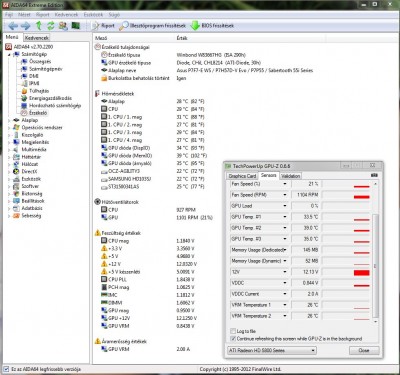This screenshot has width=400, height=375.
Task: Click the forward arrow toolbar icon
Action: click(26, 26)
